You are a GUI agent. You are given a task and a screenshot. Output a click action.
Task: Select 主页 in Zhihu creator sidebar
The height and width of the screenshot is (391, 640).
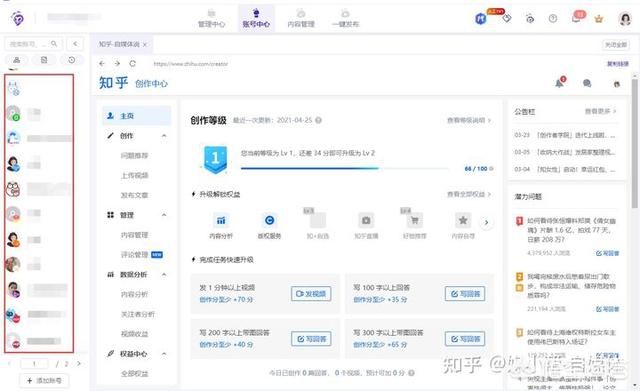click(x=136, y=116)
